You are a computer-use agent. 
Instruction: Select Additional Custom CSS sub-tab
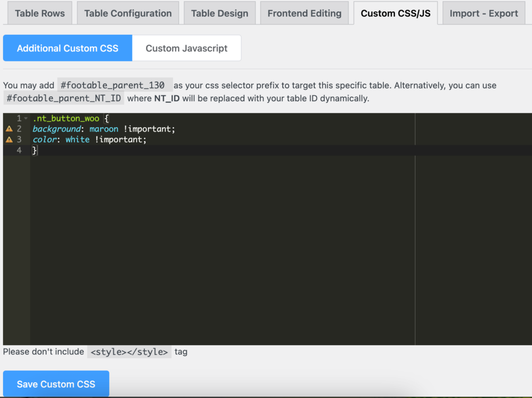[x=68, y=48]
